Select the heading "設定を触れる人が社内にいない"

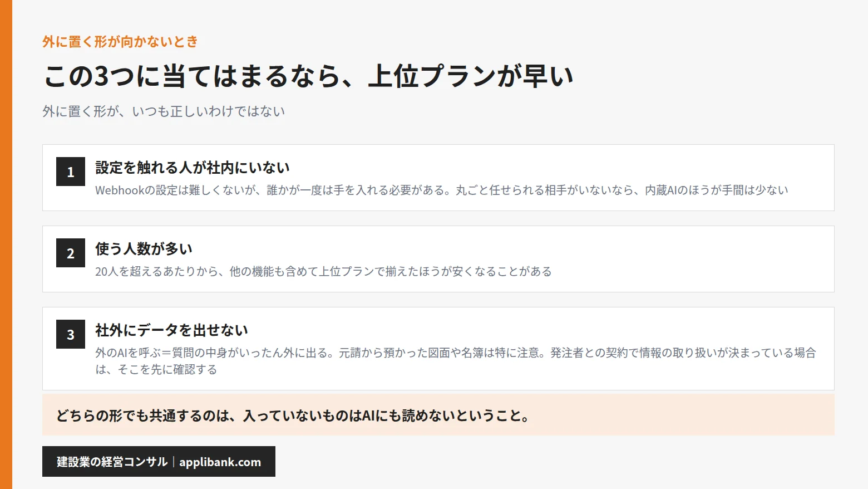[193, 168]
